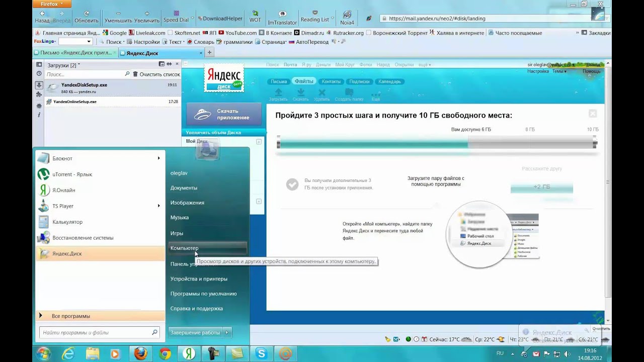Open Калькулятор from Start menu
This screenshot has height=362, width=644.
101,222
